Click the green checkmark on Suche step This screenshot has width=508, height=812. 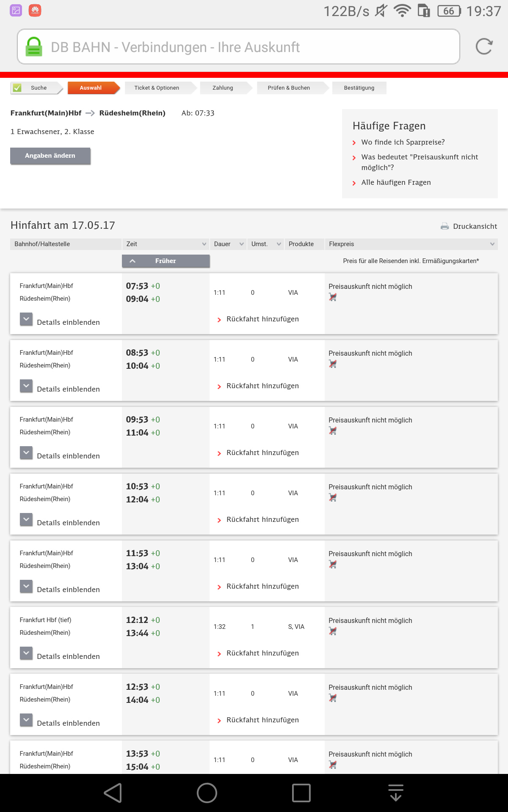(17, 88)
